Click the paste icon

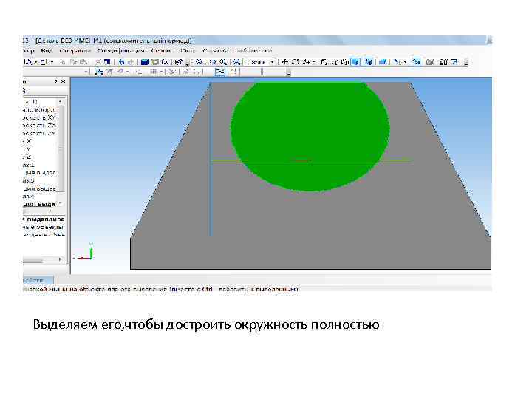coord(83,62)
